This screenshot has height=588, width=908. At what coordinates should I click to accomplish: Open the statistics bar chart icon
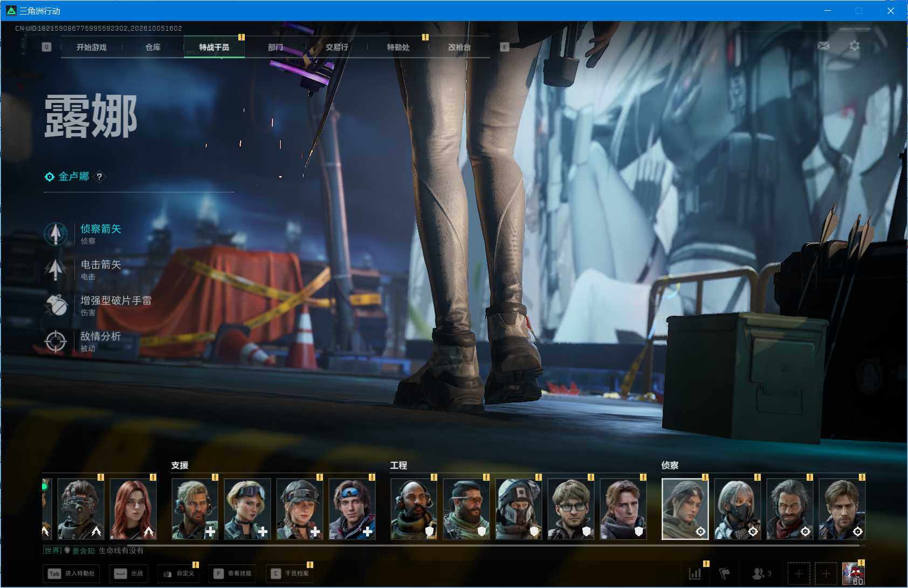point(695,573)
